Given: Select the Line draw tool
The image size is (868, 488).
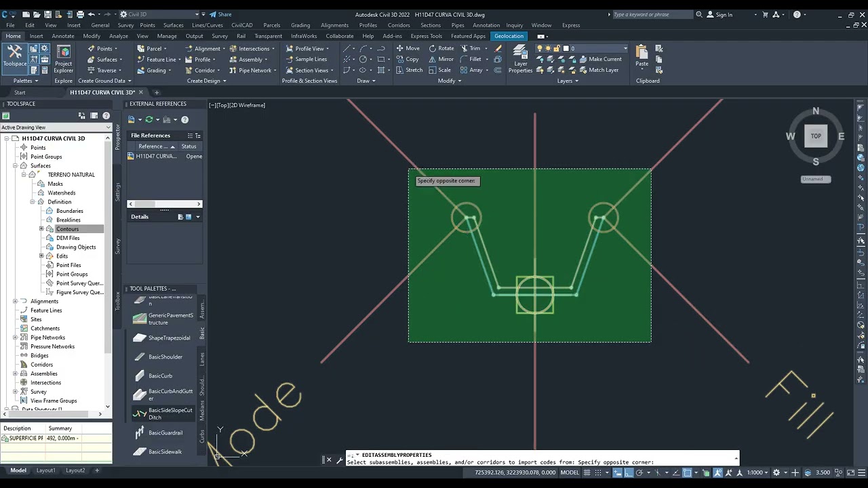Looking at the screenshot, I should pyautogui.click(x=347, y=48).
